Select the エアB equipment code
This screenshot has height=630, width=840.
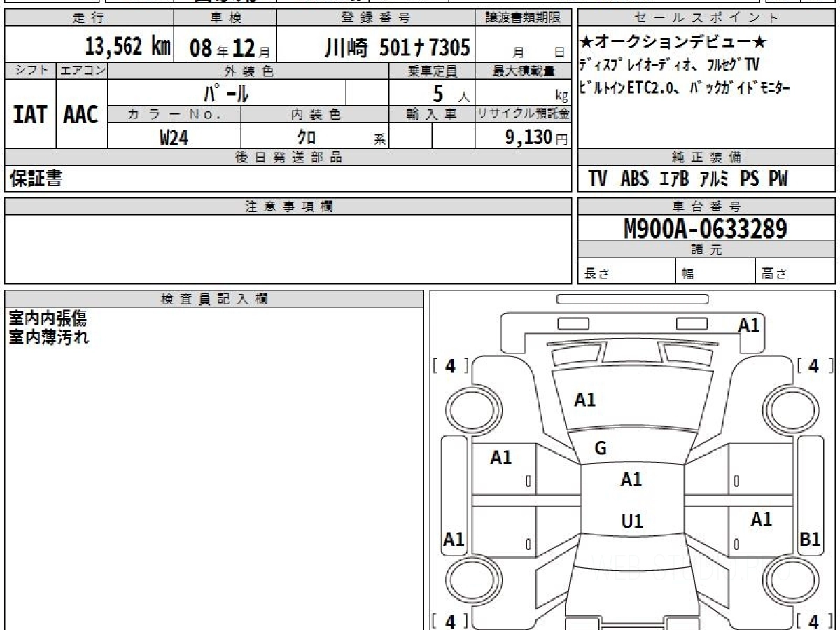[675, 179]
